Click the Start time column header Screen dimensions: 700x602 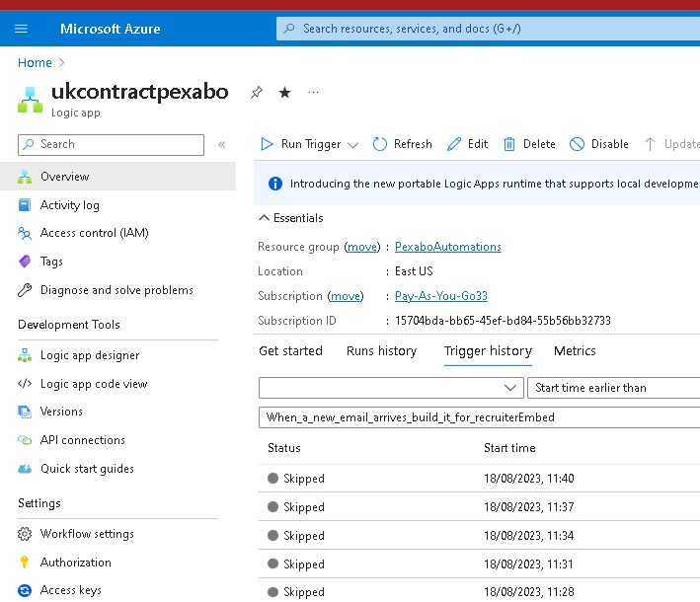tap(509, 448)
